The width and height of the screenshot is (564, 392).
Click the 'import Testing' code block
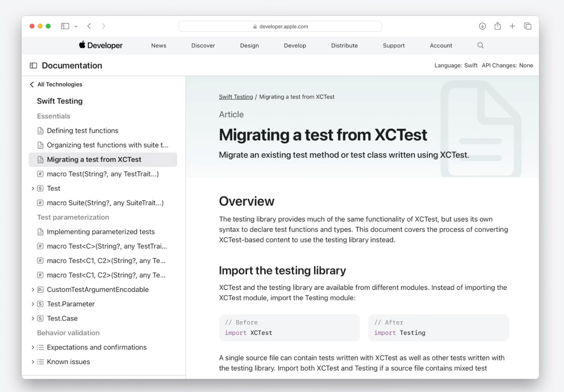439,328
